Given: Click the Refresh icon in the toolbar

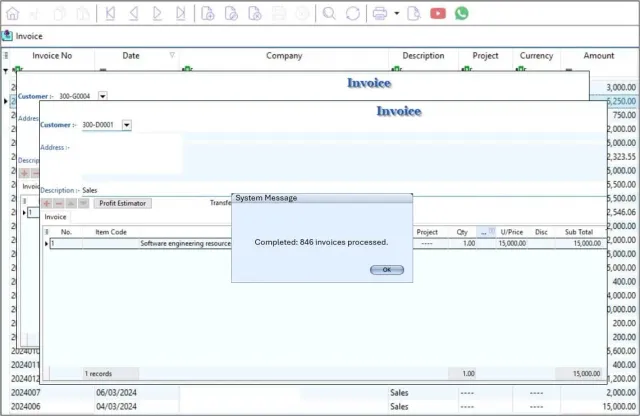Looking at the screenshot, I should 353,13.
